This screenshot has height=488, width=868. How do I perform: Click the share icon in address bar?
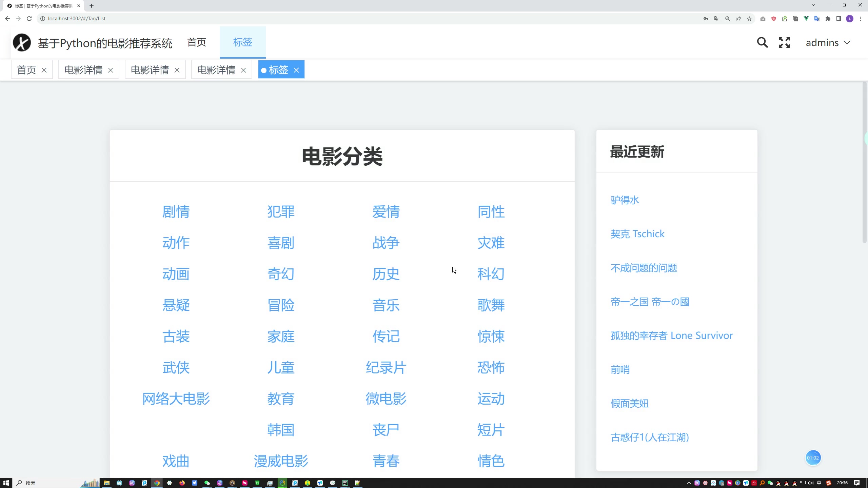pos(738,19)
